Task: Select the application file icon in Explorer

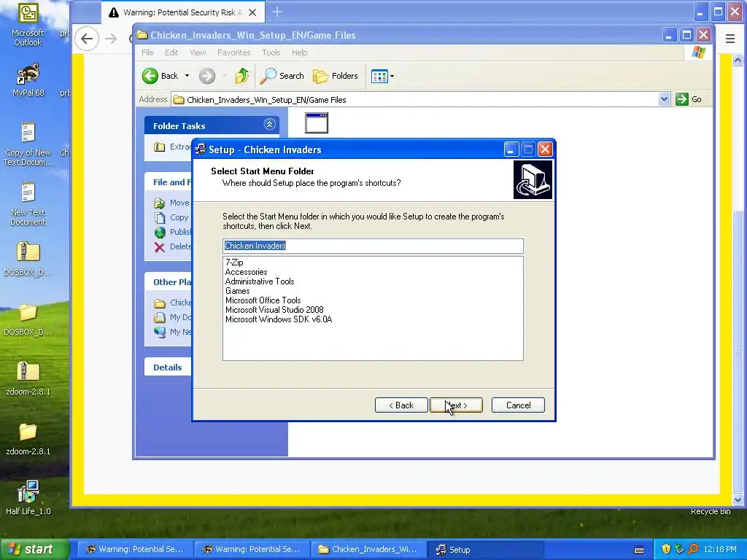Action: pos(317,122)
